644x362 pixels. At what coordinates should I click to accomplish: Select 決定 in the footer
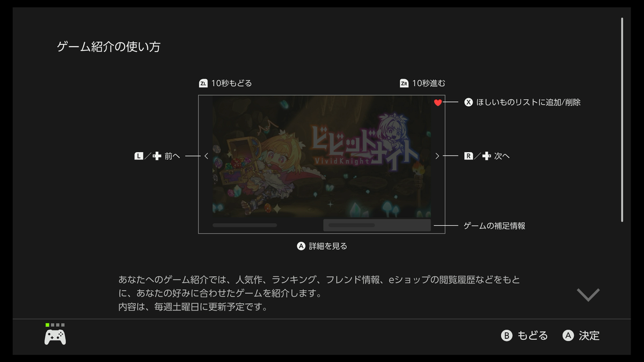[589, 336]
